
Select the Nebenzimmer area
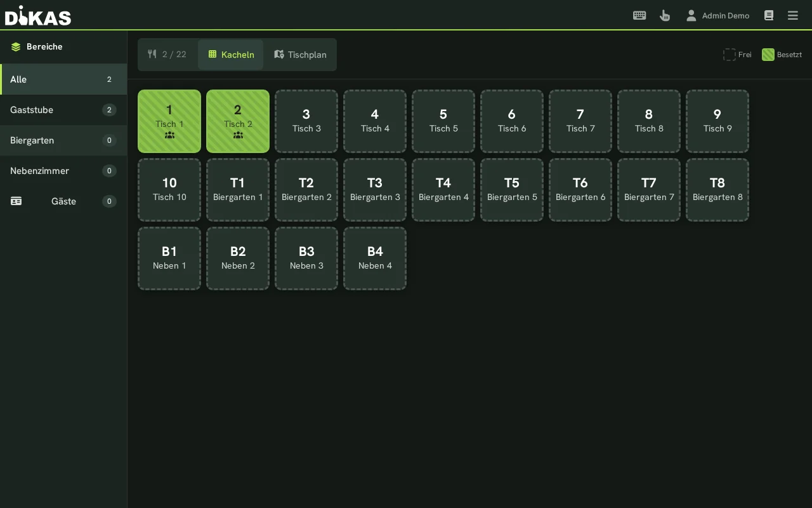(63, 171)
